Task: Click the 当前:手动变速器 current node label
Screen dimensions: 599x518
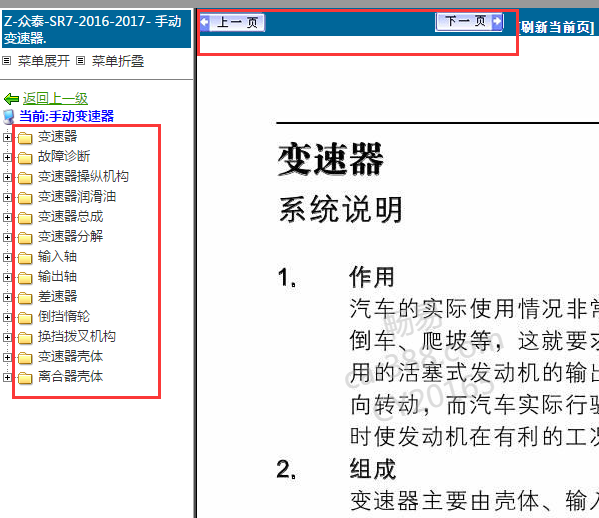Action: pos(67,116)
